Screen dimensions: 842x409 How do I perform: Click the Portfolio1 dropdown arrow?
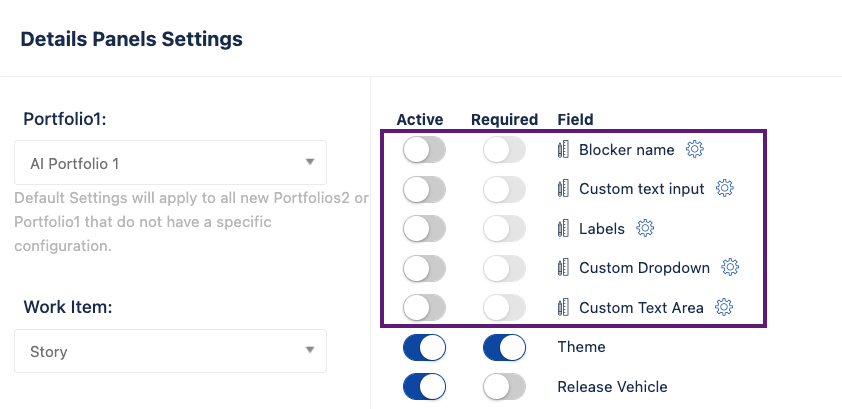click(x=309, y=162)
